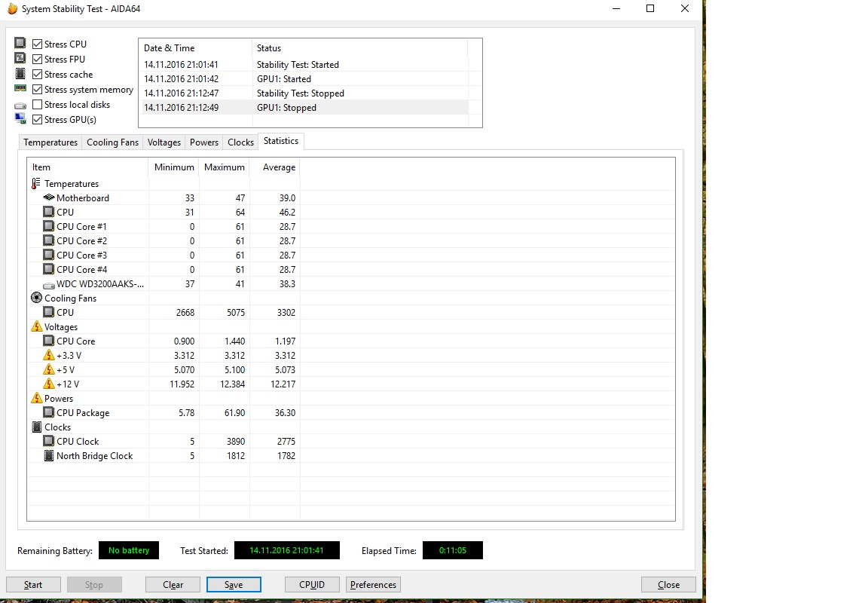
Task: Uncheck the Stress CPU checkbox
Action: click(x=37, y=44)
